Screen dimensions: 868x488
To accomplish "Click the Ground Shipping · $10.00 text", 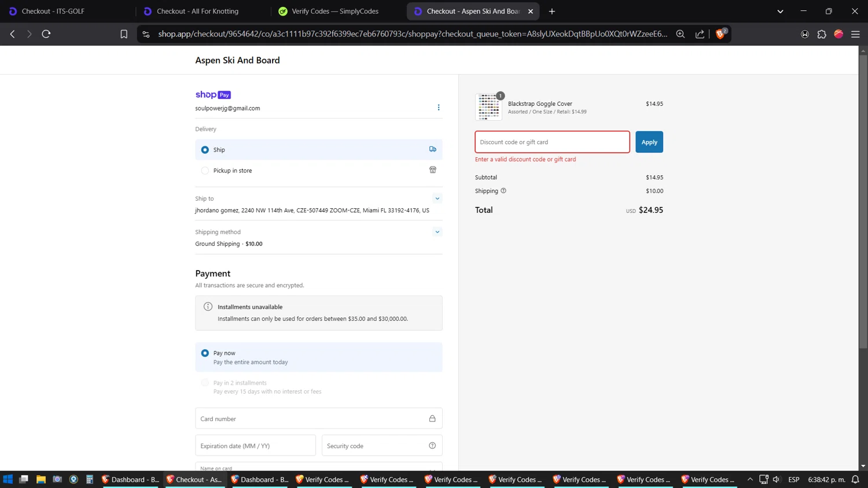I will coord(229,244).
